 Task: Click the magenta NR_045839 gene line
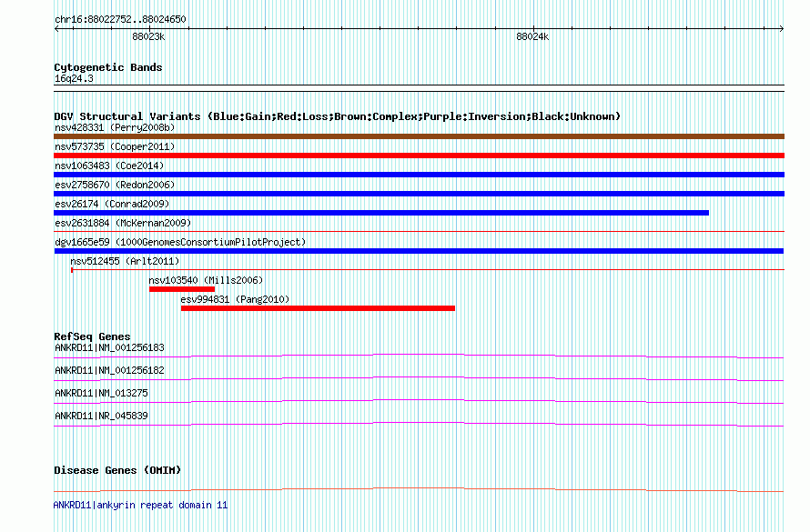pyautogui.click(x=419, y=424)
